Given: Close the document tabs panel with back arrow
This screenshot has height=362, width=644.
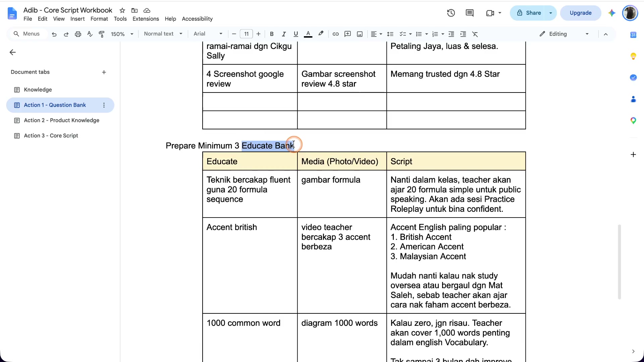Looking at the screenshot, I should tap(13, 52).
